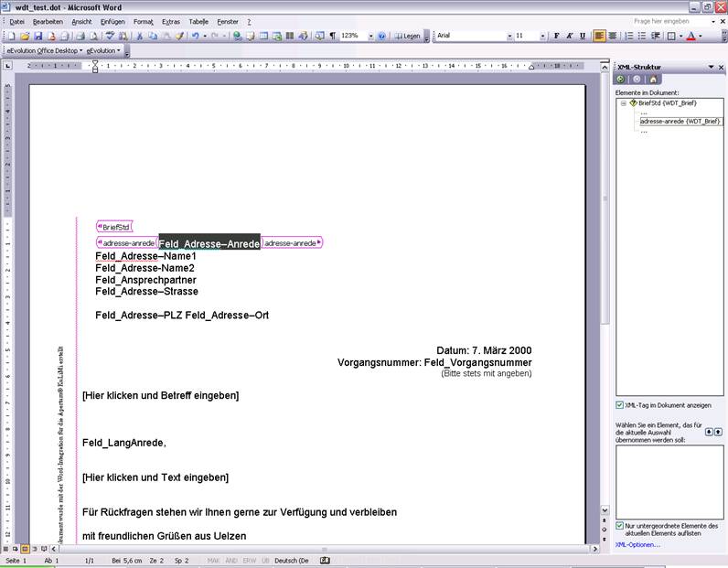Open the zoom percentage dropdown
The width and height of the screenshot is (728, 568).
370,36
